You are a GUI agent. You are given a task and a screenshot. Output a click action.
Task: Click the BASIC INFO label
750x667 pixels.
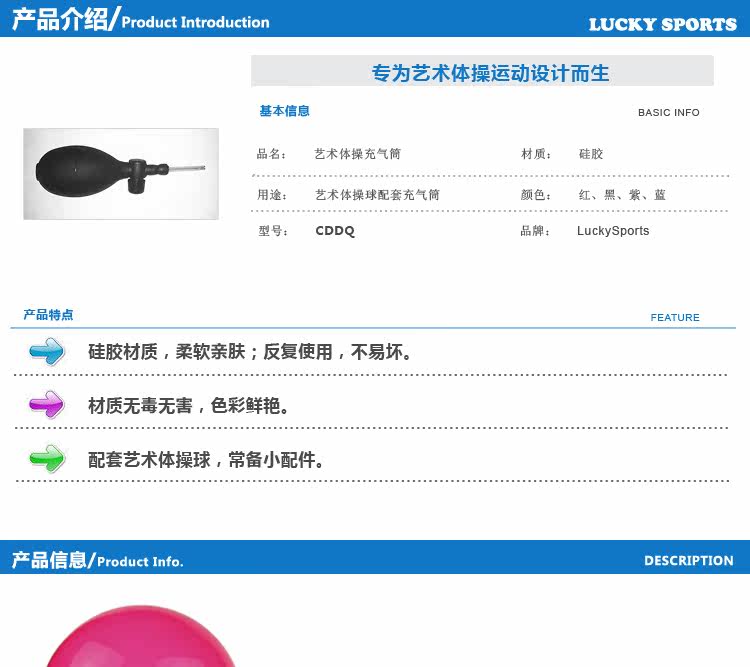click(669, 112)
